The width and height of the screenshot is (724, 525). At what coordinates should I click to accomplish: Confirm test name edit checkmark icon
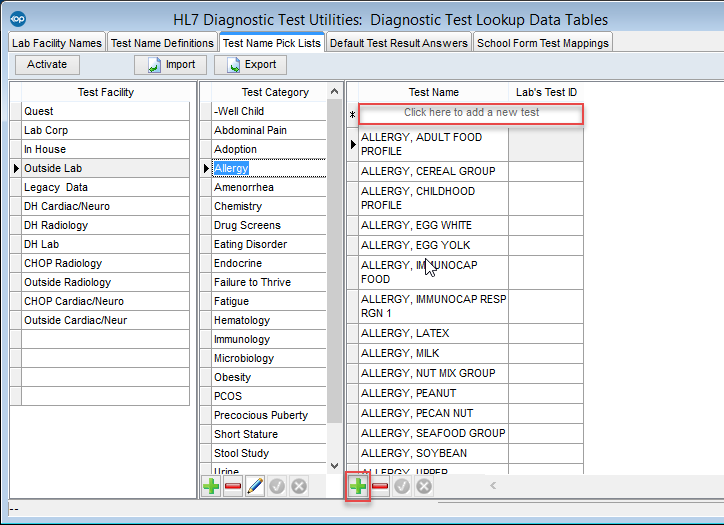pyautogui.click(x=402, y=486)
